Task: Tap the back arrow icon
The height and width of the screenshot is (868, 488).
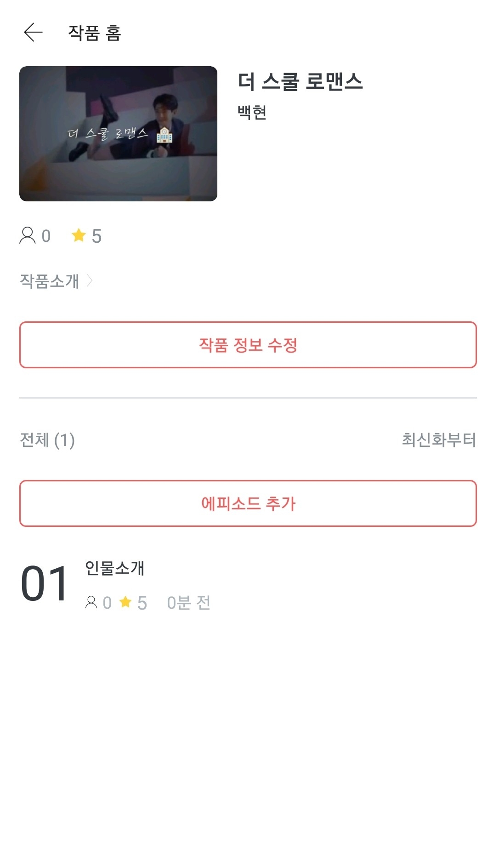Action: [33, 33]
